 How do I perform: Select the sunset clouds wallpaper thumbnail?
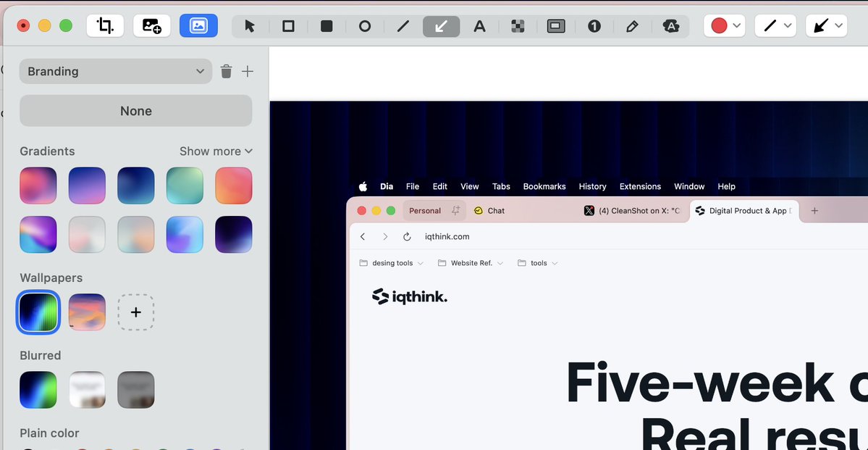(87, 312)
